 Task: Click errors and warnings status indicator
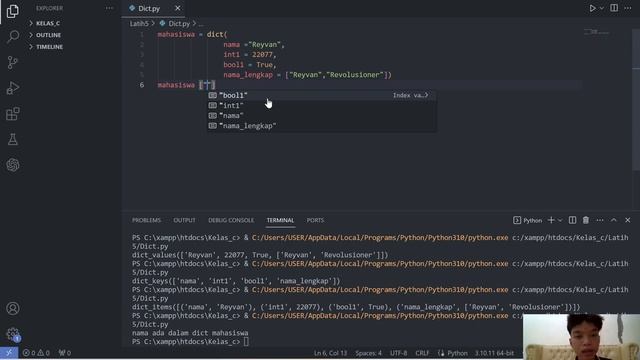click(36, 353)
